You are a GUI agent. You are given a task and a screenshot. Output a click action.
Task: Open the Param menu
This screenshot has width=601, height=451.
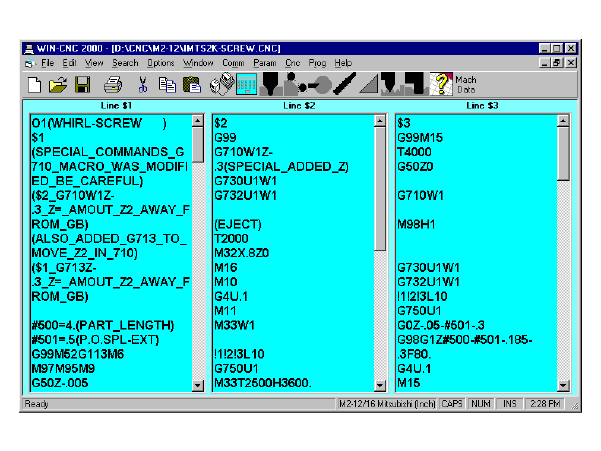(264, 63)
